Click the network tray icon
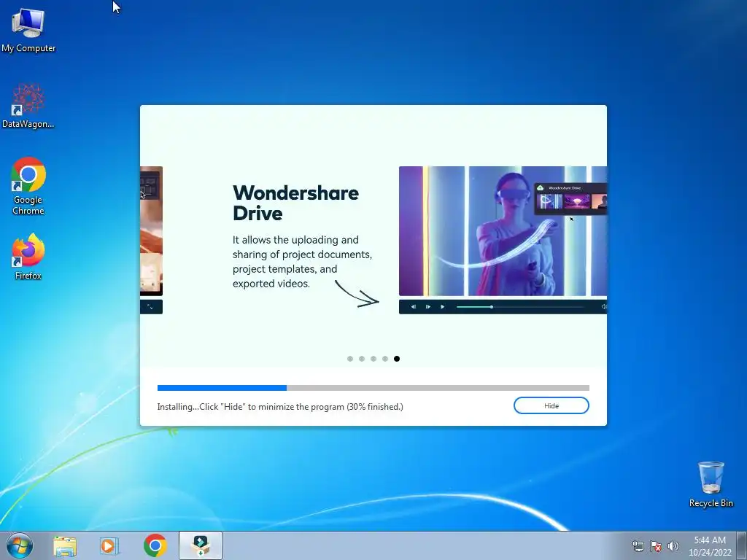This screenshot has width=747, height=560. tap(638, 546)
